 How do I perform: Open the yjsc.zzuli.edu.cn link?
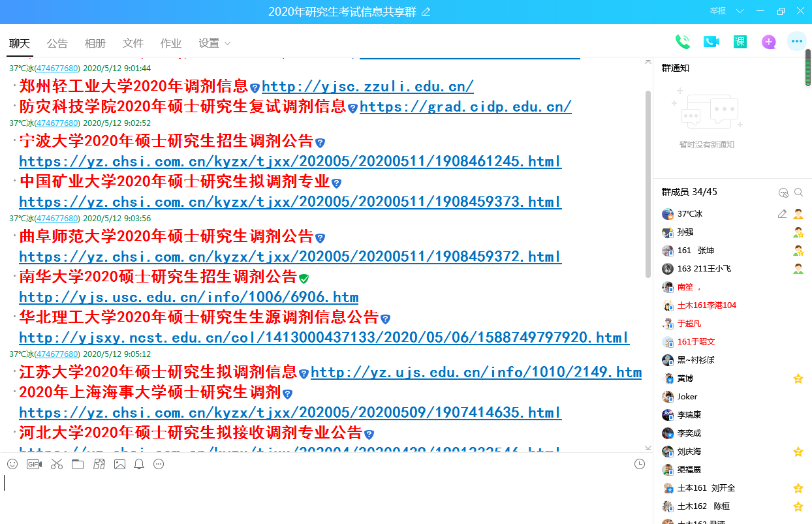click(x=367, y=86)
